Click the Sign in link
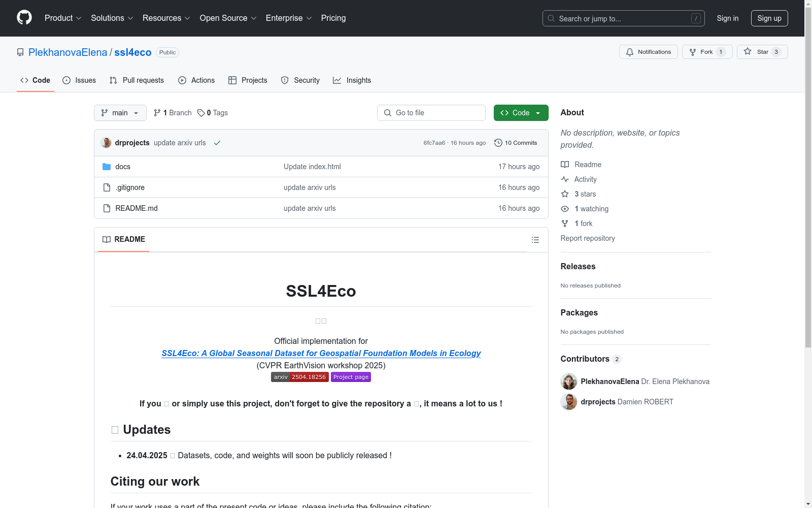 pos(728,18)
